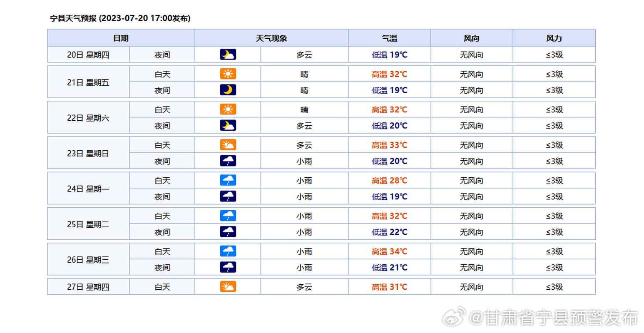The height and width of the screenshot is (333, 644).
Task: Select the blue light-rain icon for 24日 daytime
Action: tap(228, 180)
